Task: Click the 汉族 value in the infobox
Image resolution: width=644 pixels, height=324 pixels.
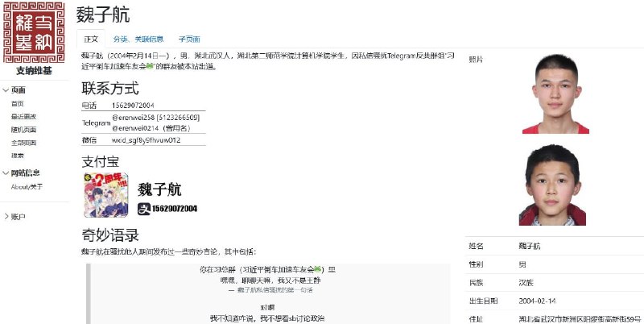Action: click(526, 282)
